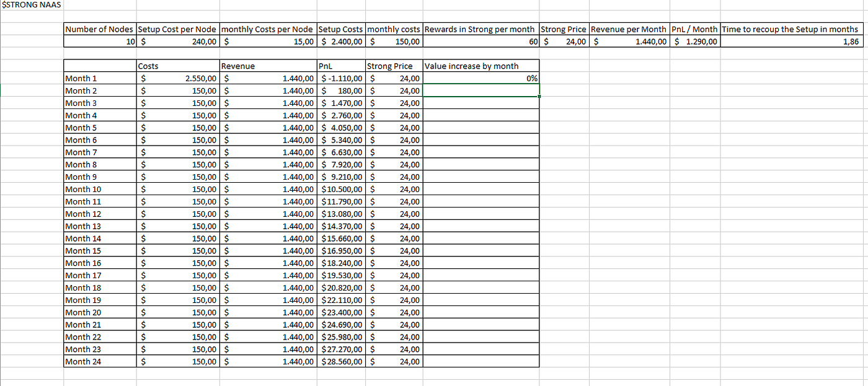
Task: Select the 1.290,00 PnL per month value
Action: (x=695, y=42)
